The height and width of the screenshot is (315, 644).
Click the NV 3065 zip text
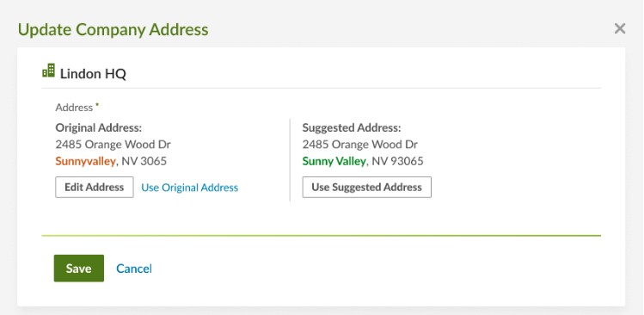tap(144, 161)
